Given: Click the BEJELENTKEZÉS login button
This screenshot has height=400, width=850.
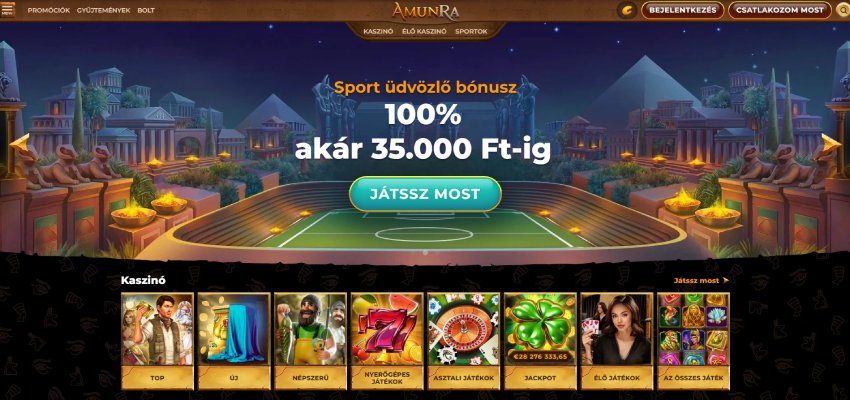Looking at the screenshot, I should click(682, 10).
